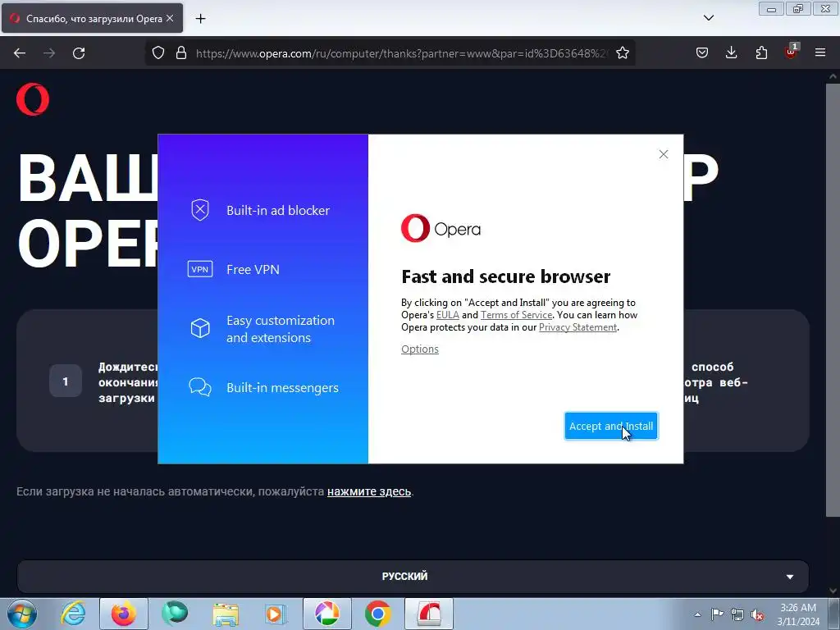Click the tracking protection shield icon
The image size is (840, 630).
coord(158,53)
